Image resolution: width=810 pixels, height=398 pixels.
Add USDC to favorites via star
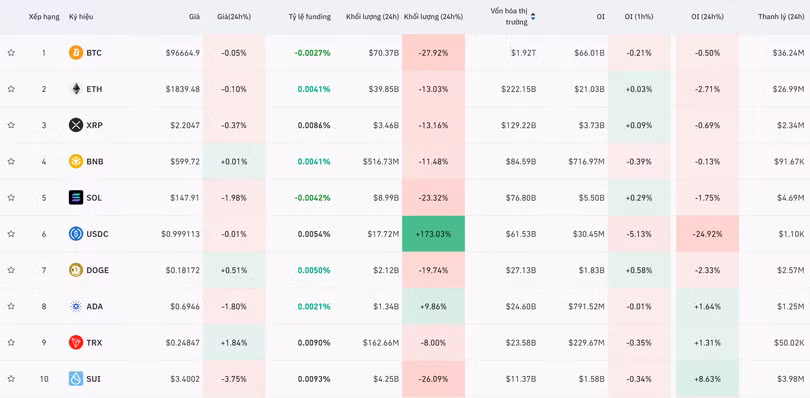click(11, 234)
